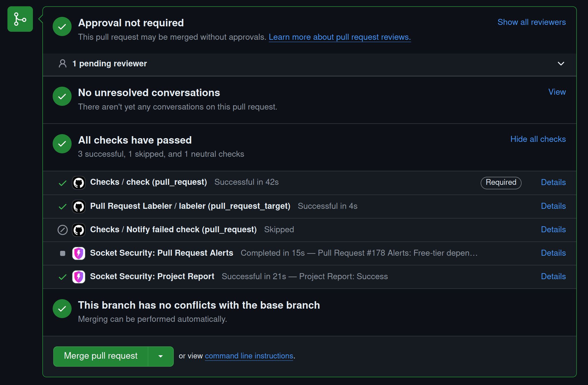Click the Required badge on Checks row
Screen dimensions: 588x385
(x=501, y=182)
